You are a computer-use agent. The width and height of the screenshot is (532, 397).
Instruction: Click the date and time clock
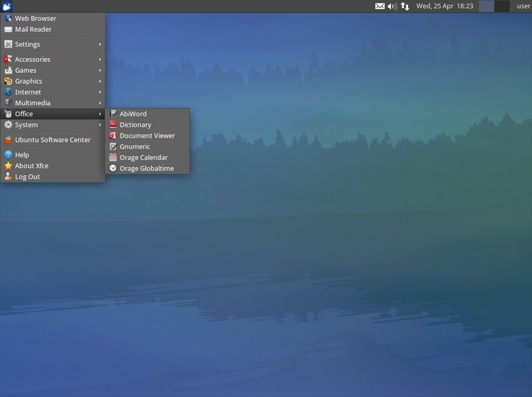445,6
